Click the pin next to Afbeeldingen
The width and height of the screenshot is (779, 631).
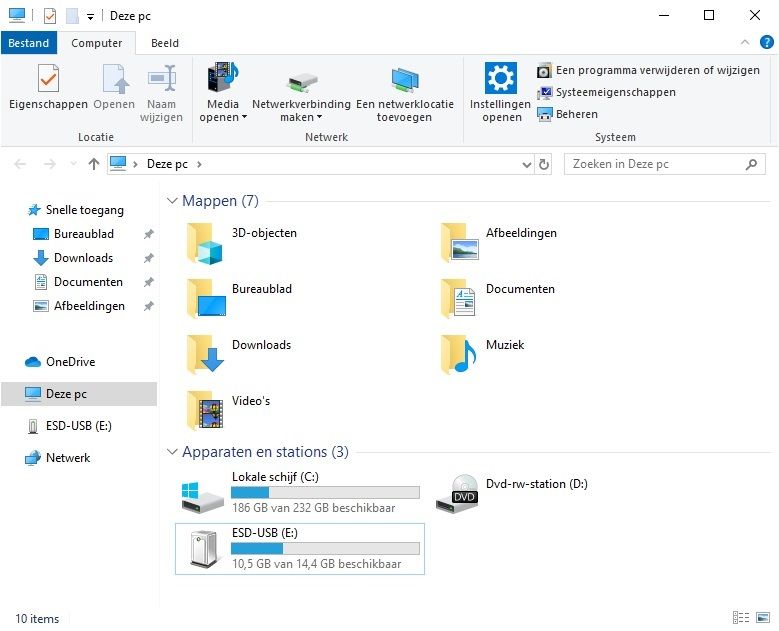point(149,306)
